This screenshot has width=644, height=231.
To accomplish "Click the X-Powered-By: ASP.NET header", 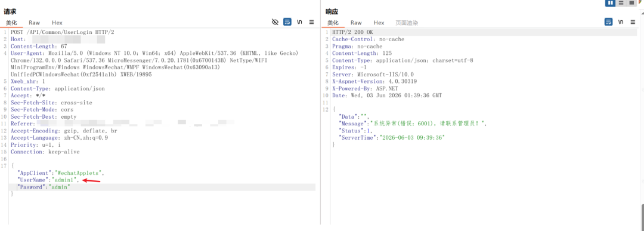I will tap(365, 88).
